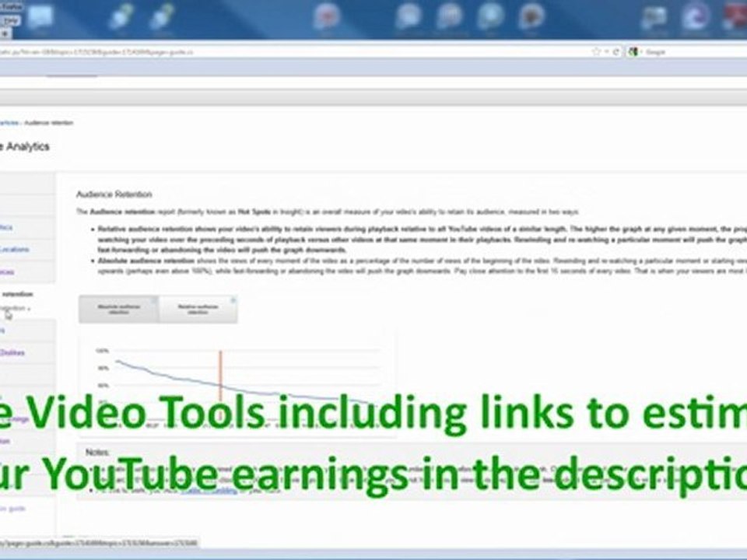Select the Absolute audience retention tab
The height and width of the screenshot is (560, 747).
pos(118,309)
